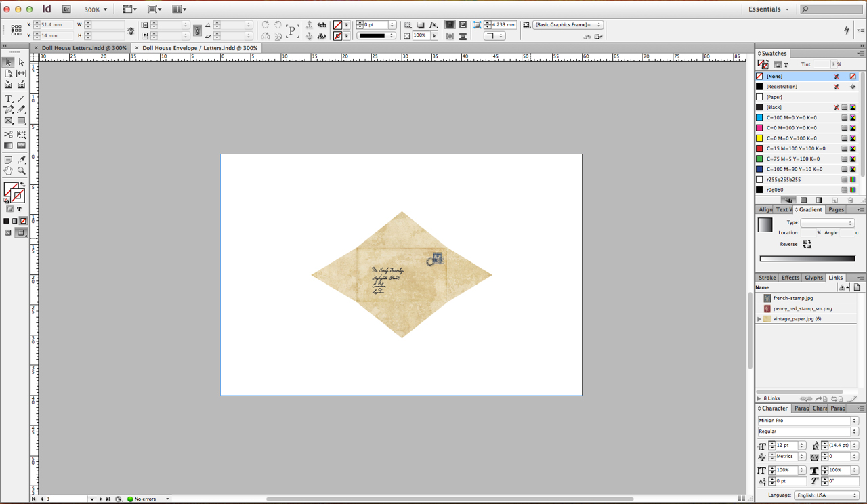Screen dimensions: 867x504
Task: Expand the vintage_paper.jpg (6) link group
Action: [x=759, y=319]
